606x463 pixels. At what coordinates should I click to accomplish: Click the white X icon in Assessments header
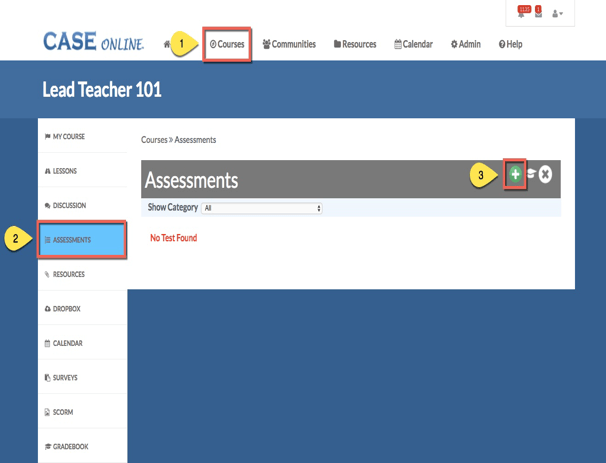[545, 175]
